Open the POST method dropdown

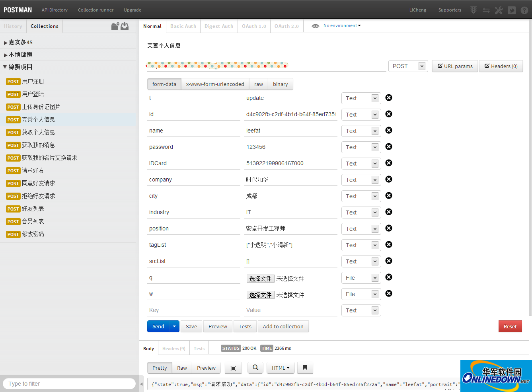[x=407, y=66]
